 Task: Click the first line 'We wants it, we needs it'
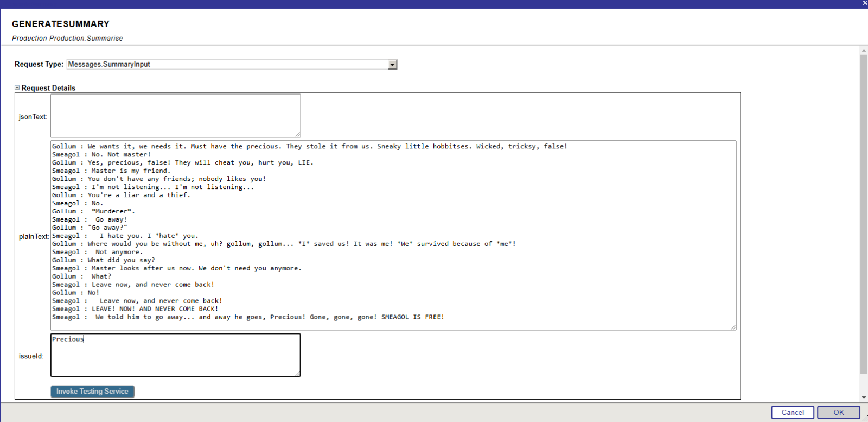[310, 146]
